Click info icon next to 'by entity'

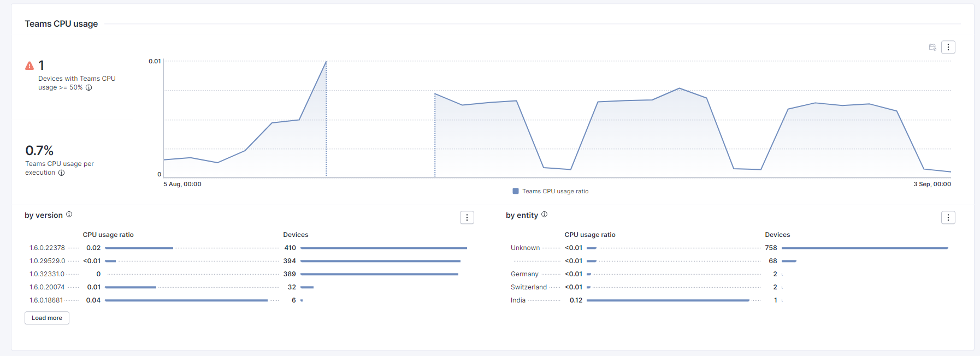pos(544,215)
